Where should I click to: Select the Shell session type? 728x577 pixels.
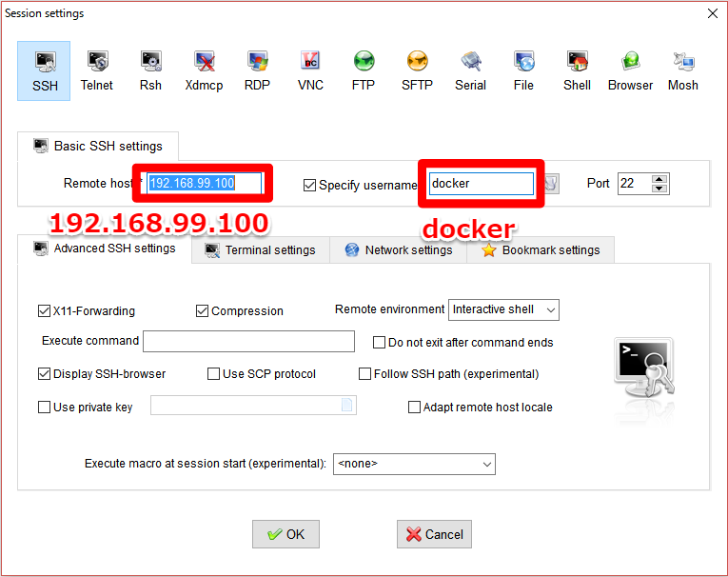(577, 70)
